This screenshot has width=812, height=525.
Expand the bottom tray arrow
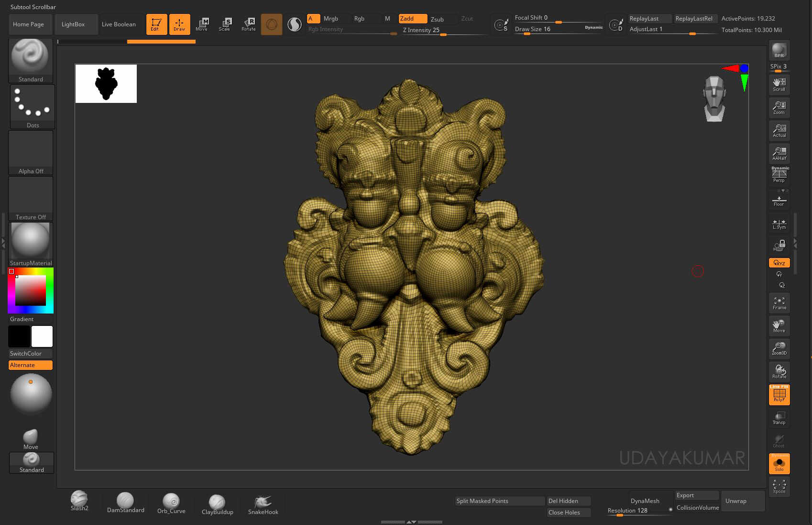click(x=410, y=522)
